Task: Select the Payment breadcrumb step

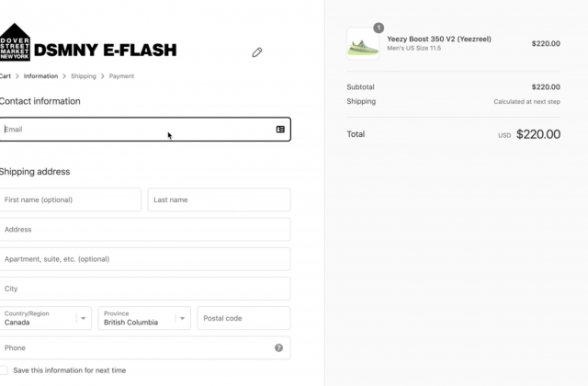Action: (x=121, y=76)
